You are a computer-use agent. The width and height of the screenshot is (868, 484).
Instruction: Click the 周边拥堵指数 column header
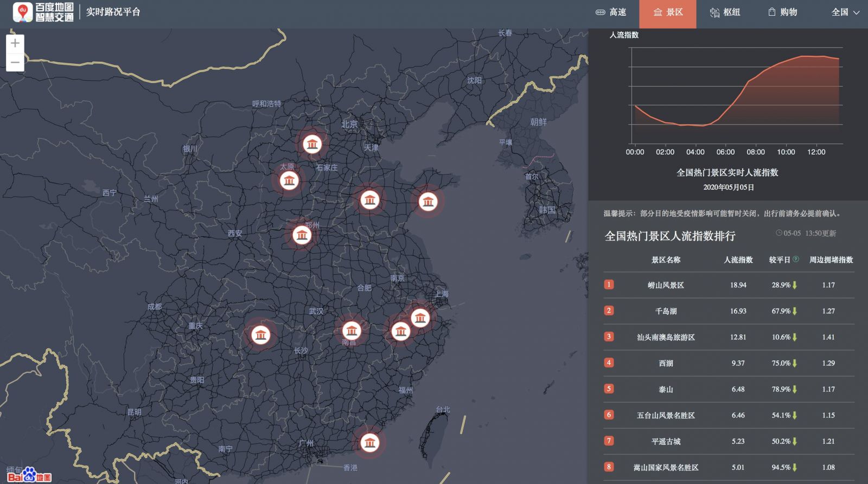[831, 260]
